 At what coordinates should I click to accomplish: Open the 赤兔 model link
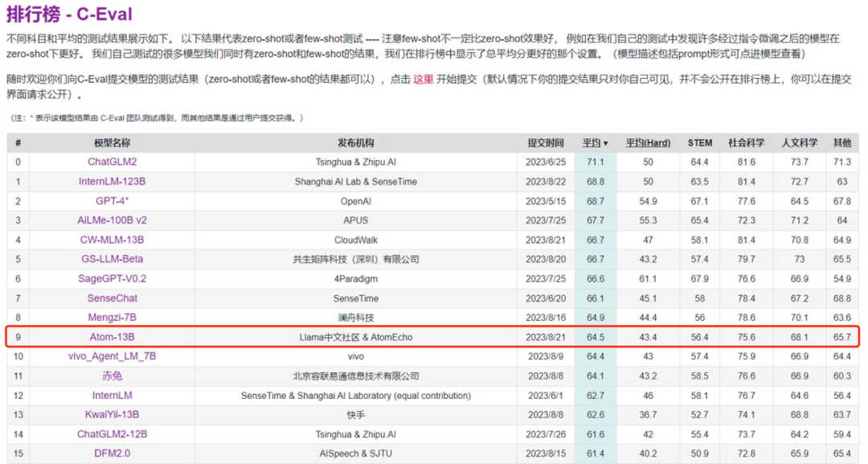tap(112, 376)
